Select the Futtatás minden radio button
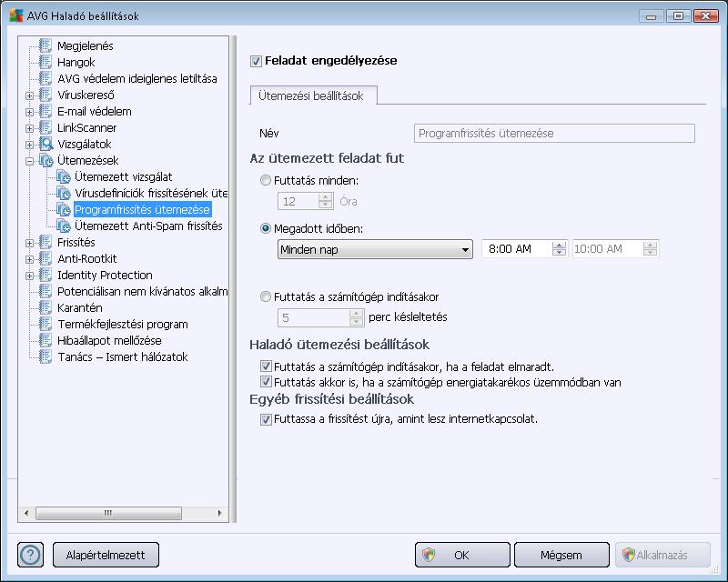This screenshot has height=582, width=728. [x=266, y=180]
